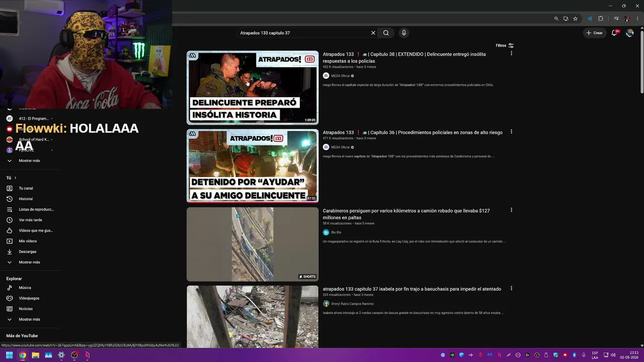644x362 pixels.
Task: Expand Mostrar más under subscriptions
Action: click(x=30, y=161)
